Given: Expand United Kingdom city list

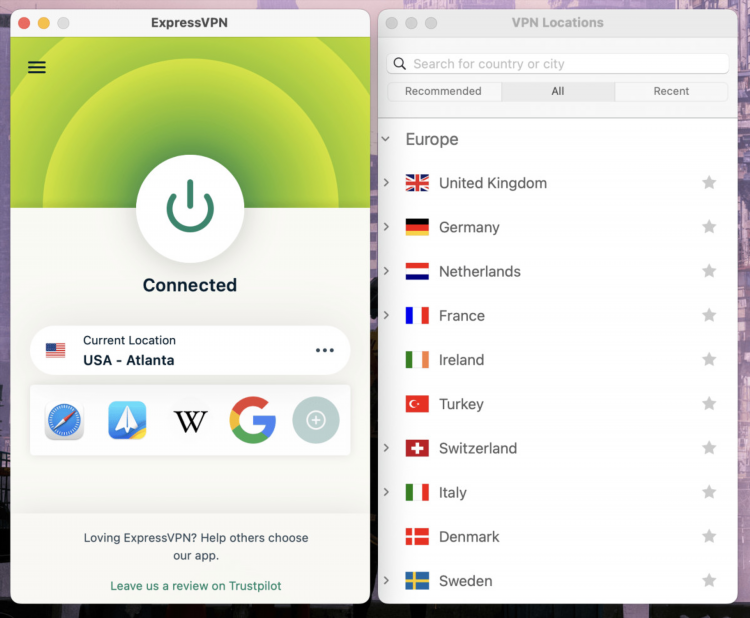Looking at the screenshot, I should click(x=386, y=182).
